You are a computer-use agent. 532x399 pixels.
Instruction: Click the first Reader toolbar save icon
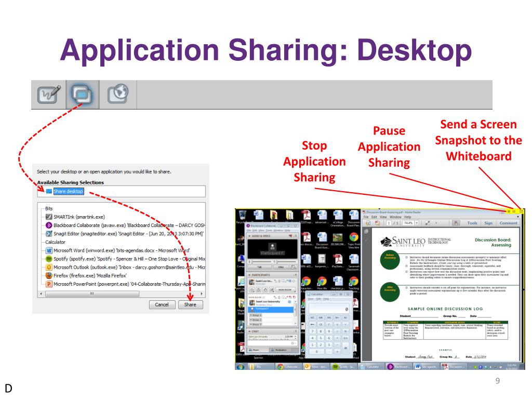[x=368, y=223]
